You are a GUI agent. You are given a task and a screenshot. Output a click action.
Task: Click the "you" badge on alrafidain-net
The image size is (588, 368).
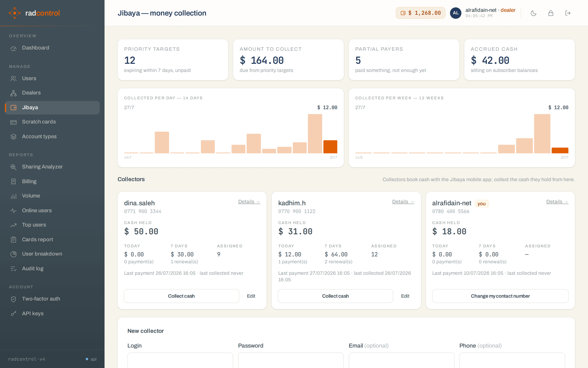(481, 204)
